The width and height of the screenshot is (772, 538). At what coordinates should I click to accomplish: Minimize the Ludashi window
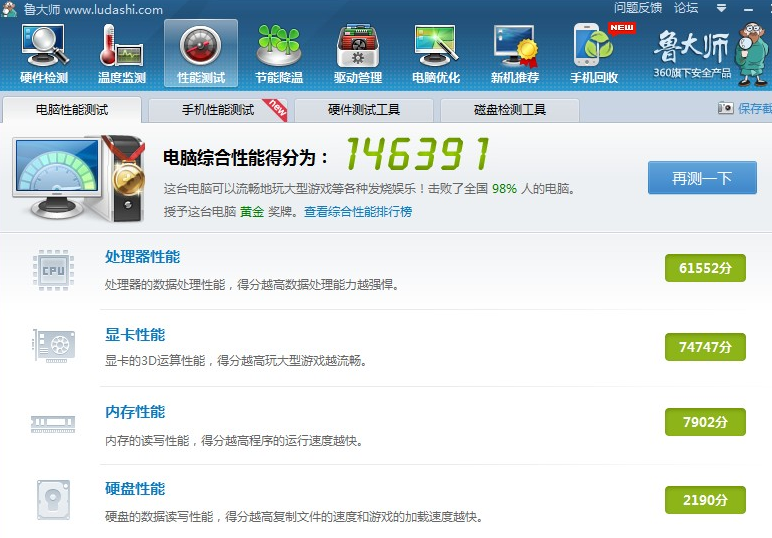[x=748, y=9]
